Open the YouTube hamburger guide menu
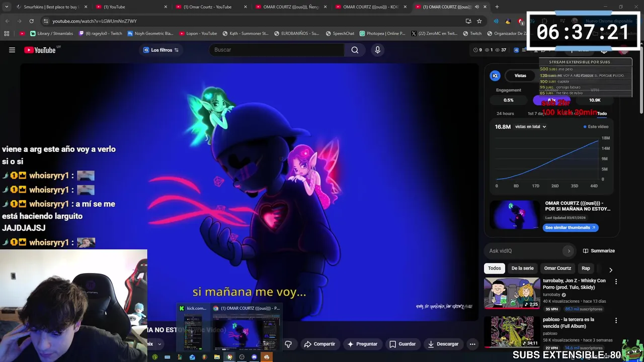The width and height of the screenshot is (644, 362). [x=12, y=50]
